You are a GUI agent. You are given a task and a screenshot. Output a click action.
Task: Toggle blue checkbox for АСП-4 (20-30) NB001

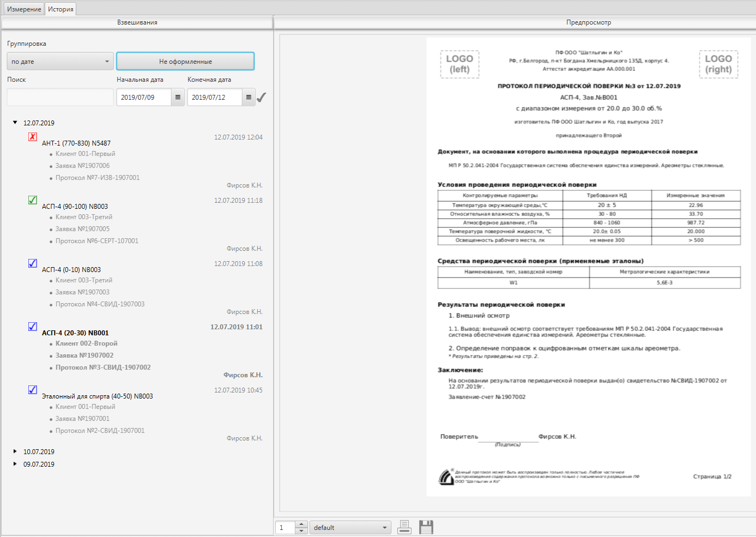[33, 327]
